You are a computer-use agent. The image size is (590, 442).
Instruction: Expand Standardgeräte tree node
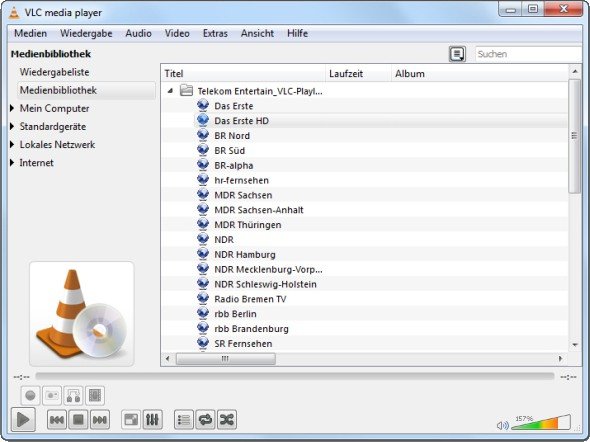tap(12, 126)
